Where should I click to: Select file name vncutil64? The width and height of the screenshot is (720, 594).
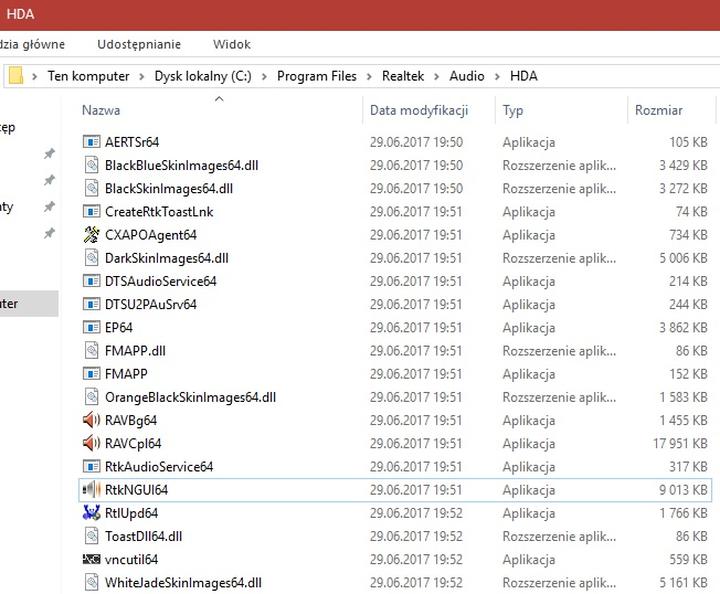[x=131, y=560]
